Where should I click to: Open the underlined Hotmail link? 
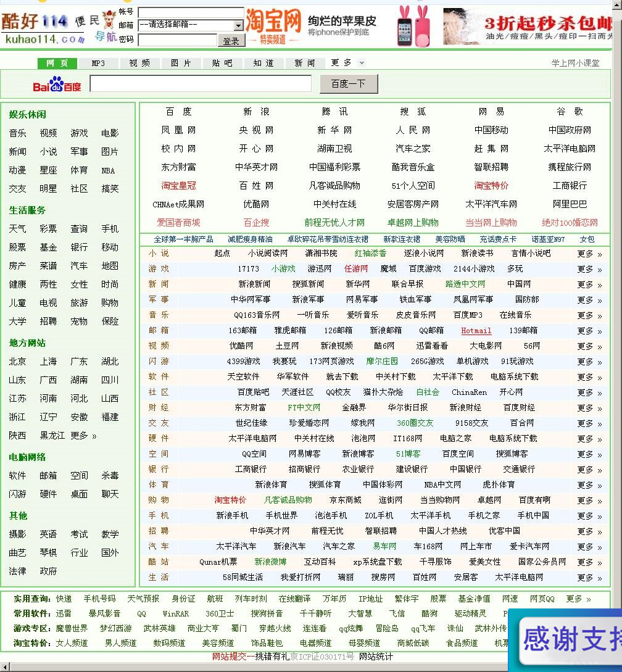pyautogui.click(x=476, y=331)
